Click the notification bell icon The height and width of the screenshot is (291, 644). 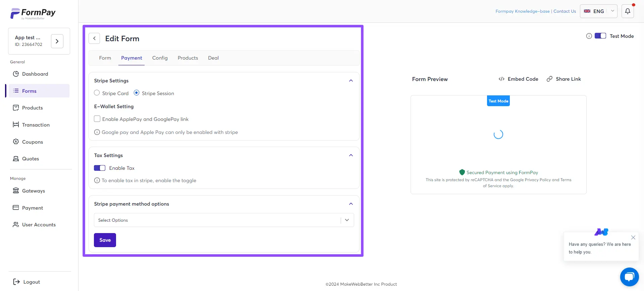click(627, 11)
